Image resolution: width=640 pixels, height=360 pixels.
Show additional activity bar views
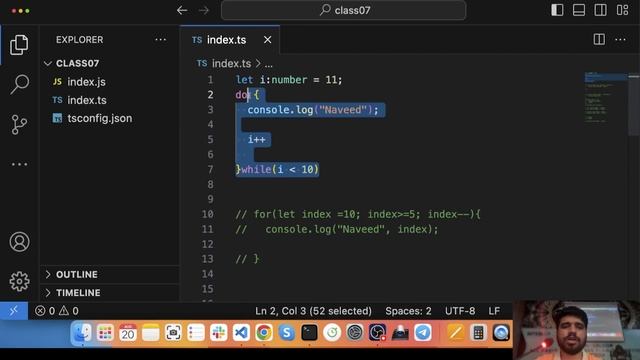(x=19, y=164)
